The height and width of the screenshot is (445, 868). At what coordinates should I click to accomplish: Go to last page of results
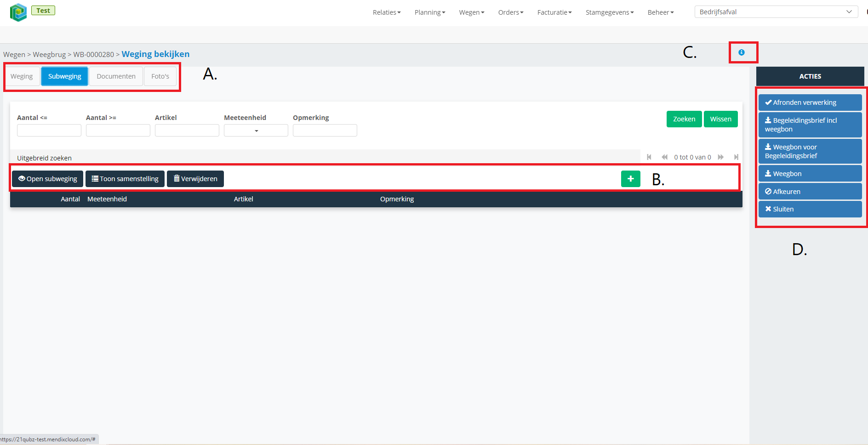pos(736,157)
